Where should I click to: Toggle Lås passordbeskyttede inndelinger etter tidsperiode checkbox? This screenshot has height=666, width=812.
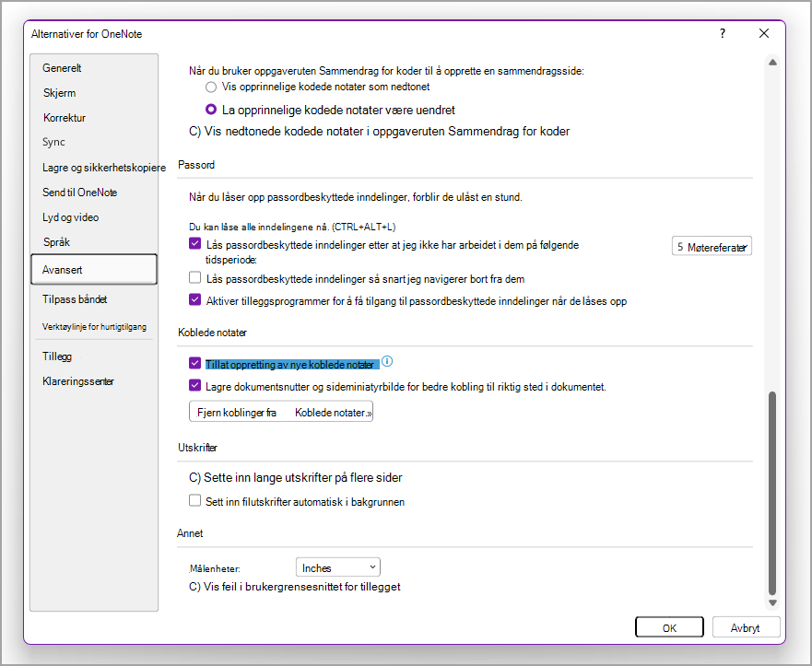tap(194, 244)
